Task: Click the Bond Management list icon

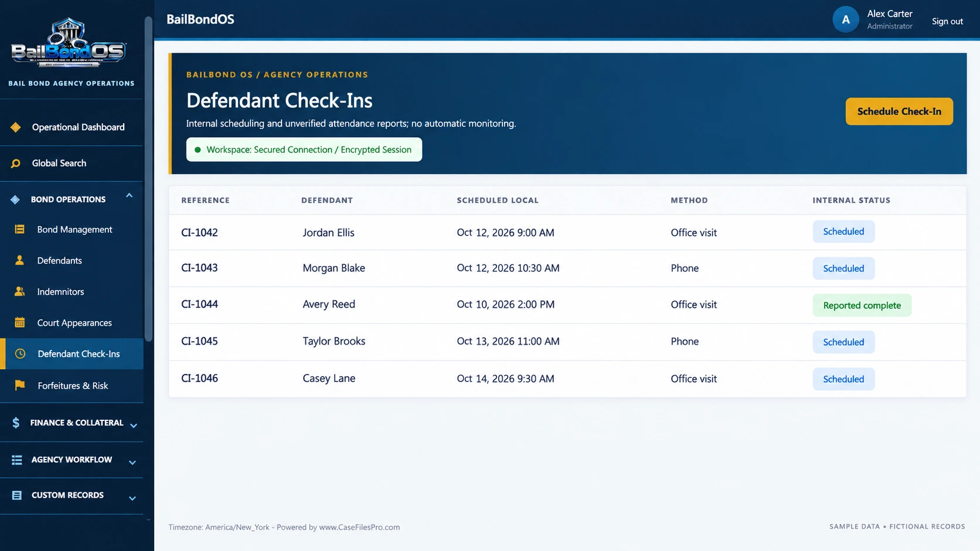Action: click(19, 229)
